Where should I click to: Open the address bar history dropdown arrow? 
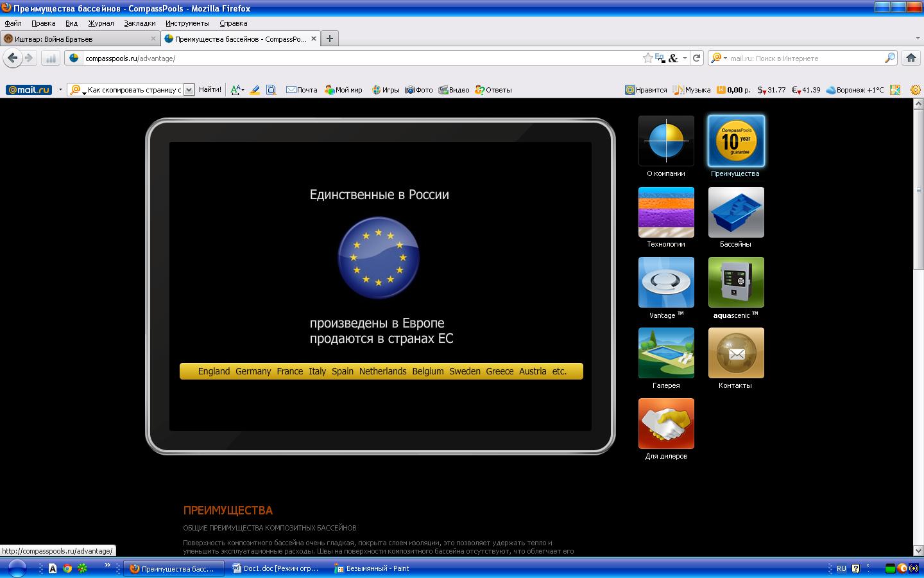pos(685,58)
